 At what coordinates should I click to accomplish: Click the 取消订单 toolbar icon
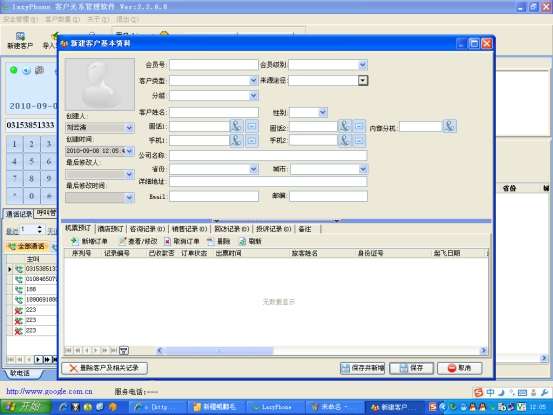[167, 242]
